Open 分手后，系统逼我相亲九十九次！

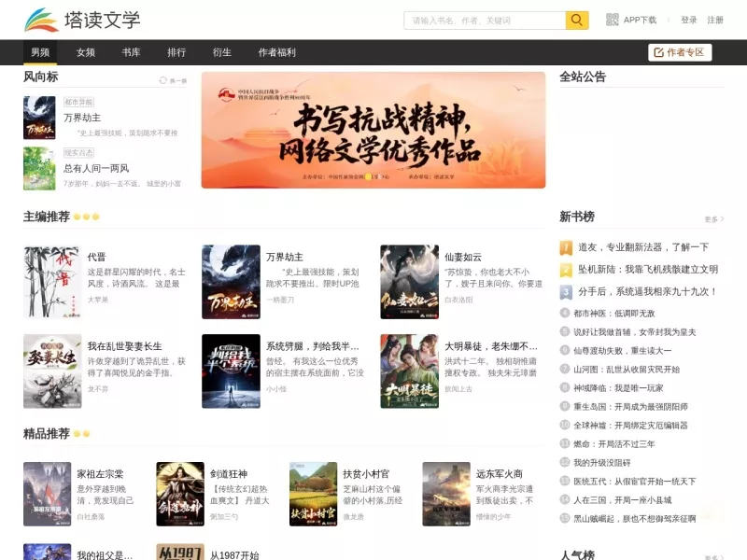pos(647,291)
